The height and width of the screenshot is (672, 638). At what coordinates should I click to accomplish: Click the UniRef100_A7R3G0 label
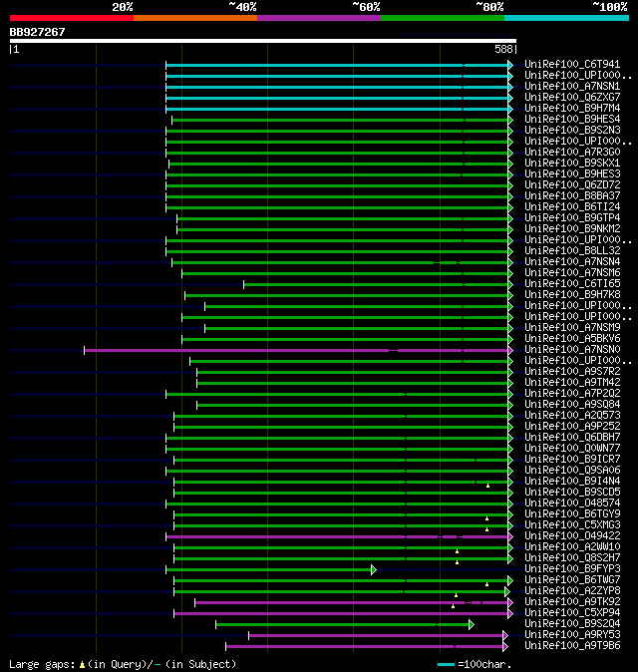point(572,153)
